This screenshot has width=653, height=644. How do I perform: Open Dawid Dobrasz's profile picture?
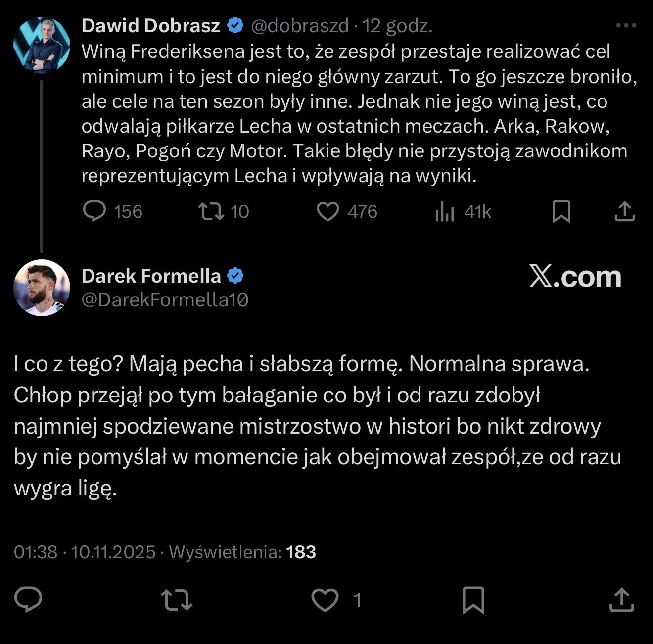coord(42,46)
